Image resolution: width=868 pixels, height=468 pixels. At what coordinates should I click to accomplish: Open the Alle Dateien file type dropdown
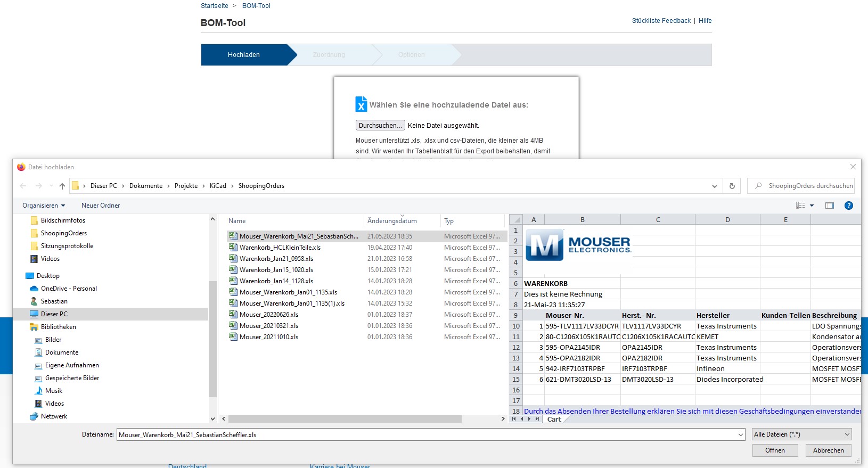tap(801, 434)
